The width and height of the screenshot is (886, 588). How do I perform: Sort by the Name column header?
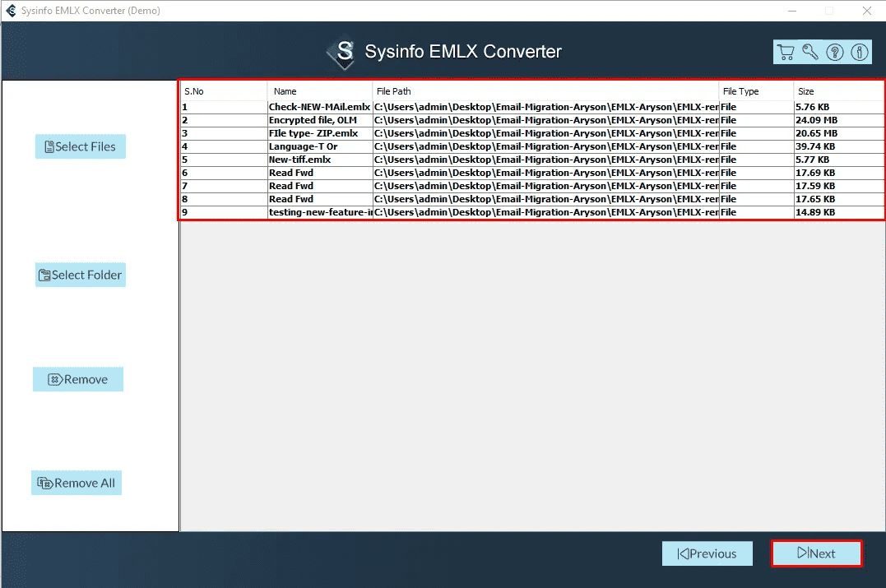tap(320, 91)
